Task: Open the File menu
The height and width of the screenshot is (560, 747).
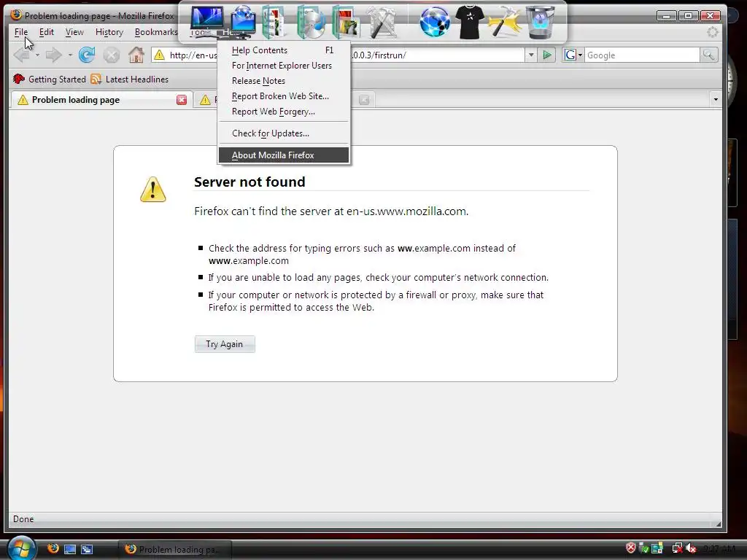Action: click(21, 32)
